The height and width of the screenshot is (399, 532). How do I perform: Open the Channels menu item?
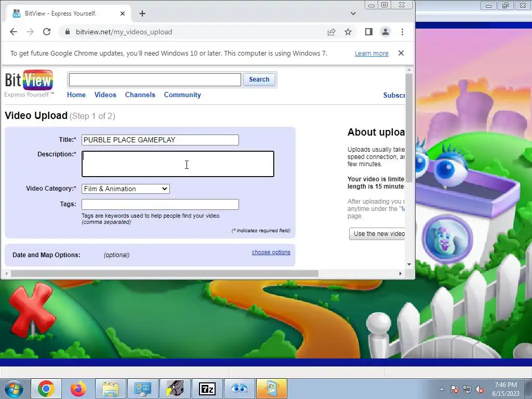[x=140, y=95]
